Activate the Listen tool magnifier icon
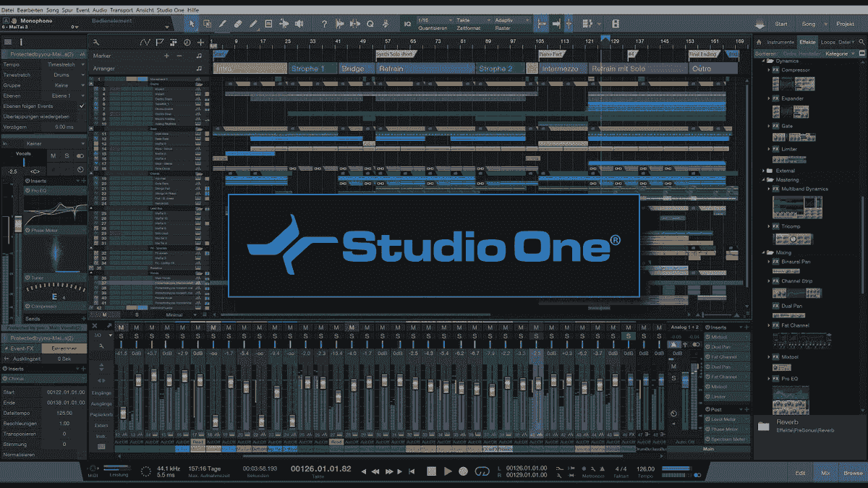Image resolution: width=868 pixels, height=488 pixels. coord(370,22)
